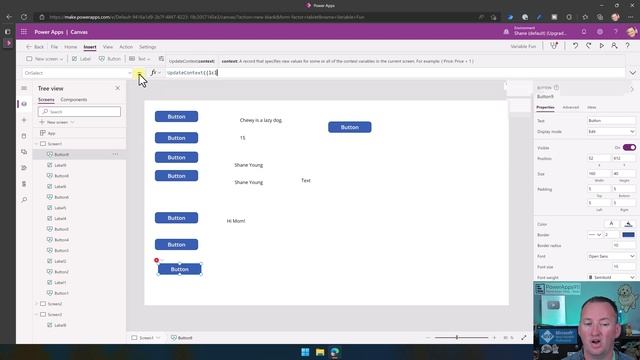Open the Power Apps app launcher waffle
Viewport: 640px width, 360px height.
pos(24,32)
